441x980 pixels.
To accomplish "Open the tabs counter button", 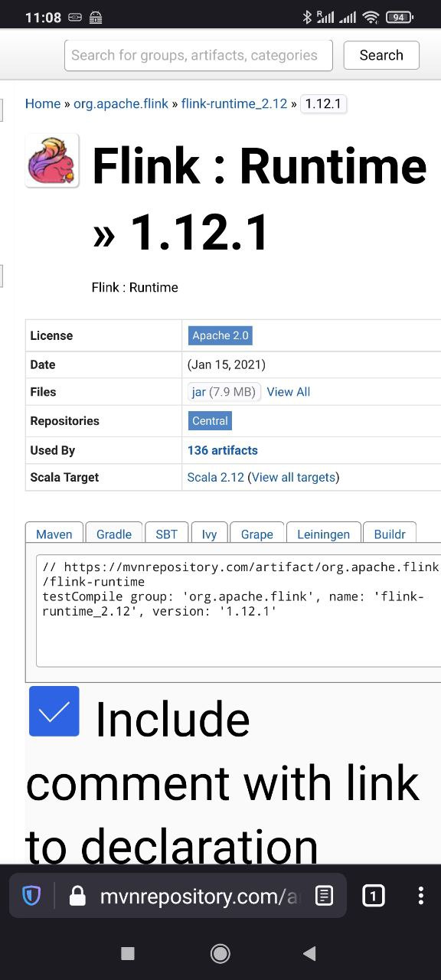I will point(373,896).
